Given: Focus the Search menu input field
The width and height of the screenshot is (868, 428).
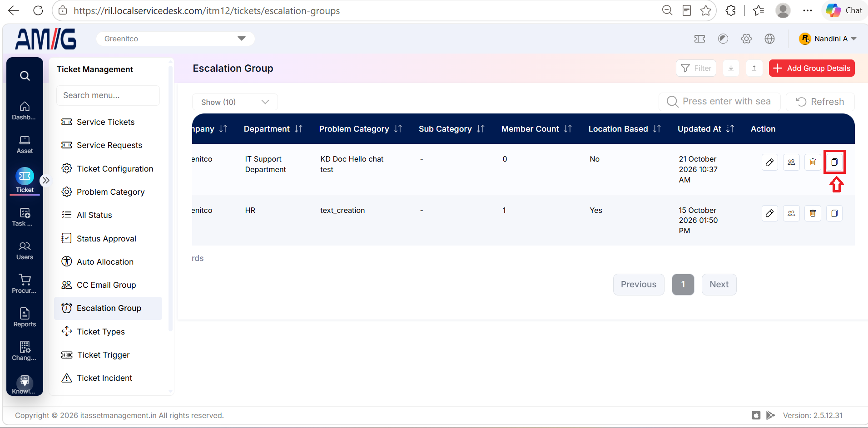Looking at the screenshot, I should pos(108,95).
